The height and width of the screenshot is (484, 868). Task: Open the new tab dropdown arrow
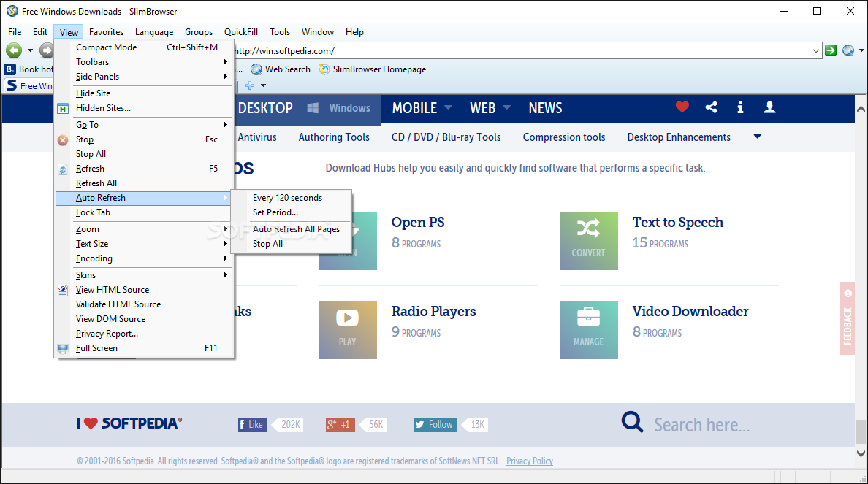[263, 85]
